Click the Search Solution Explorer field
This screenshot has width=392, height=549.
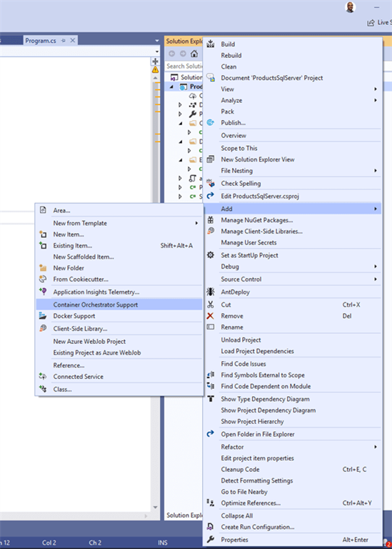pos(184,66)
